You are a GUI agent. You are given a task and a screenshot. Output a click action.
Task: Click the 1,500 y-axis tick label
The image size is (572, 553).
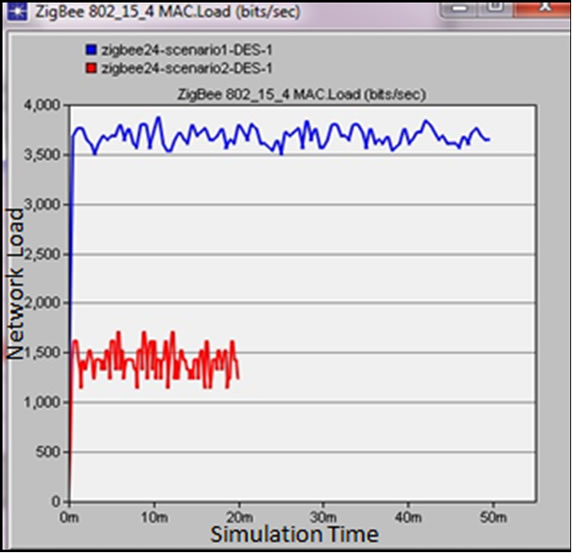pos(42,353)
